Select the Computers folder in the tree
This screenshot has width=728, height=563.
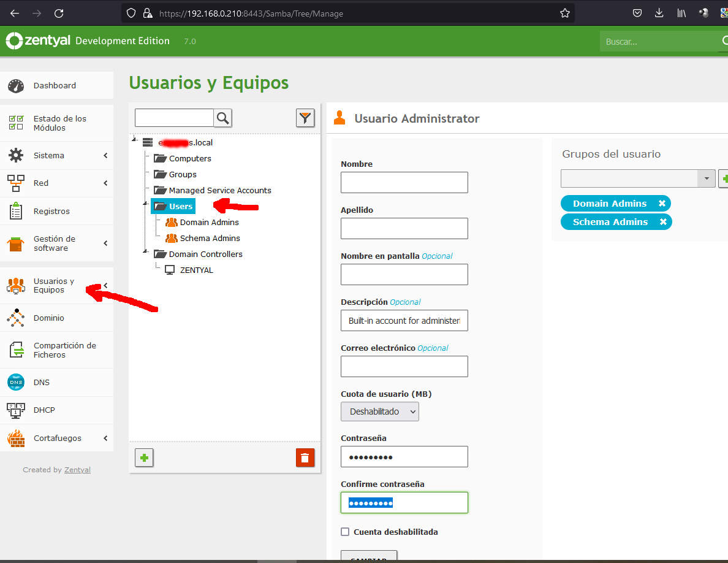(x=183, y=158)
